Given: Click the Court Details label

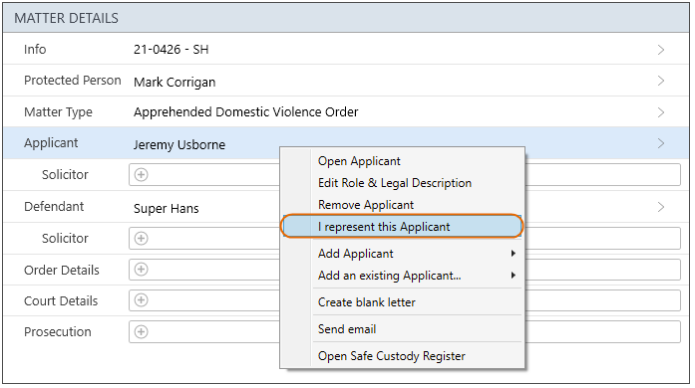Looking at the screenshot, I should [61, 301].
